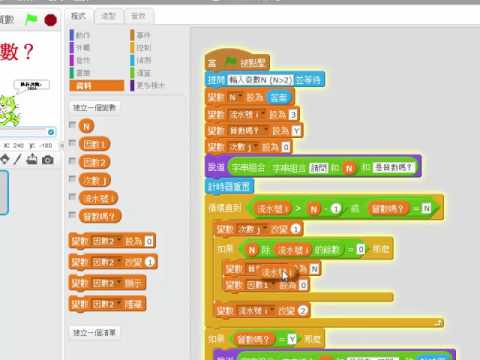
Task: Click the ask block question text field
Action: pos(260,80)
